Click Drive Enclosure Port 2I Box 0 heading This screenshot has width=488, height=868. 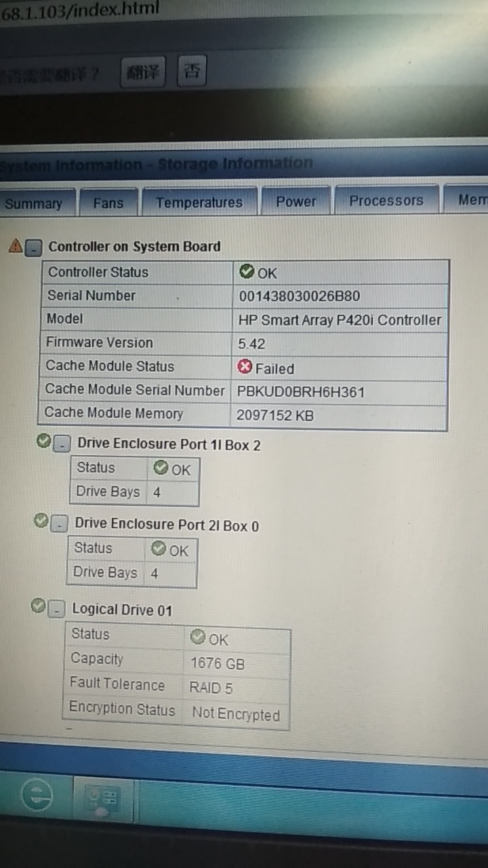click(x=167, y=525)
